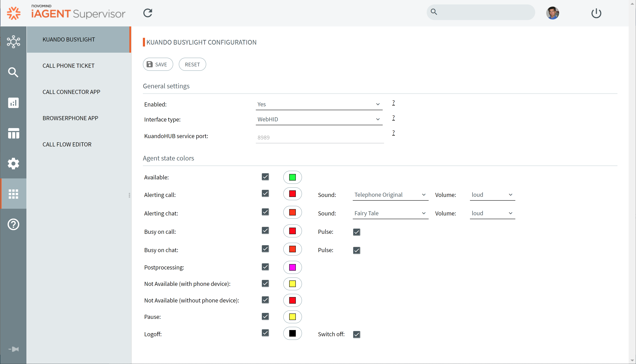Open help link for KuandoHUB service port

393,133
